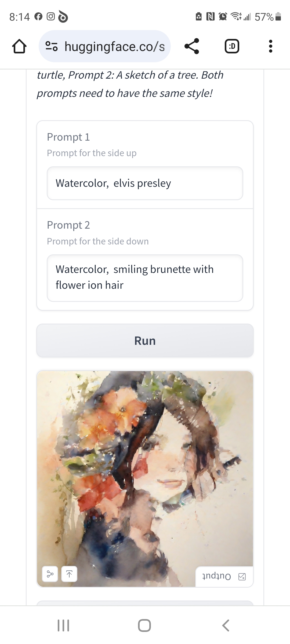Tap the Instagram notification icon in status bar
The width and height of the screenshot is (290, 644).
pos(51,17)
